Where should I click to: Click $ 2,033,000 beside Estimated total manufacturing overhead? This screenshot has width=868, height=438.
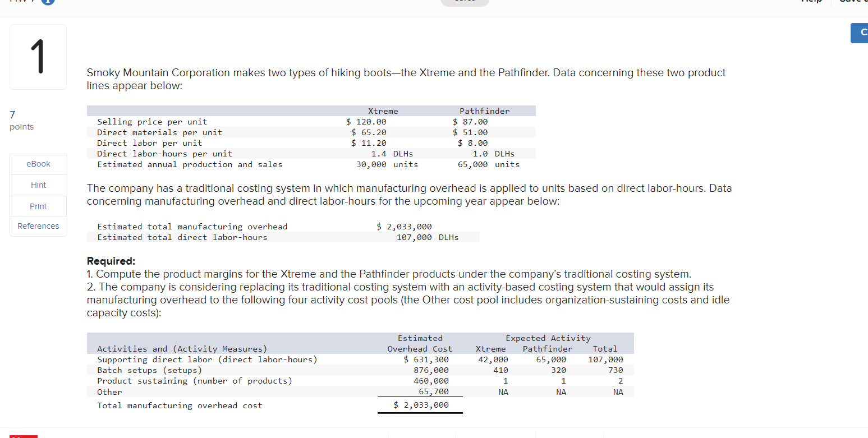[404, 227]
